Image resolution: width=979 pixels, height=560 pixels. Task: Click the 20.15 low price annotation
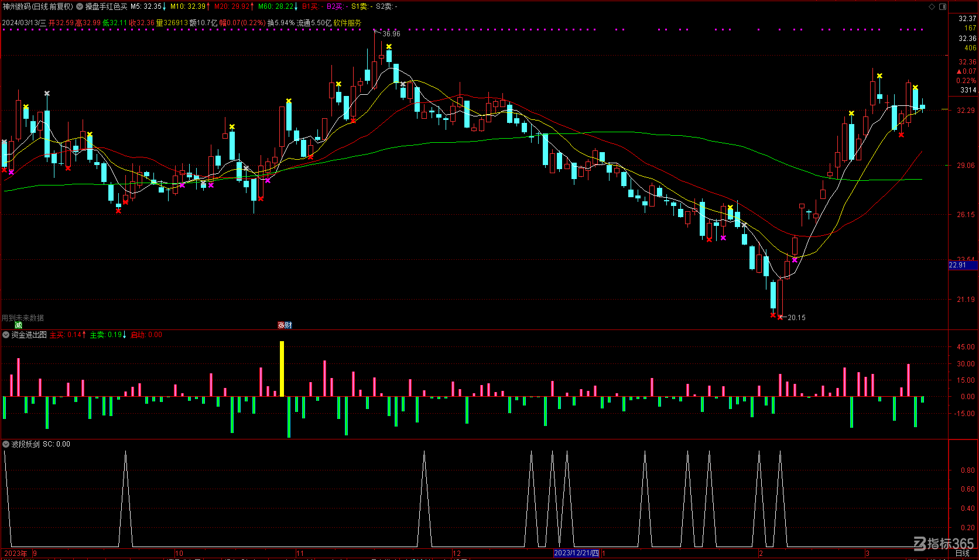click(796, 318)
